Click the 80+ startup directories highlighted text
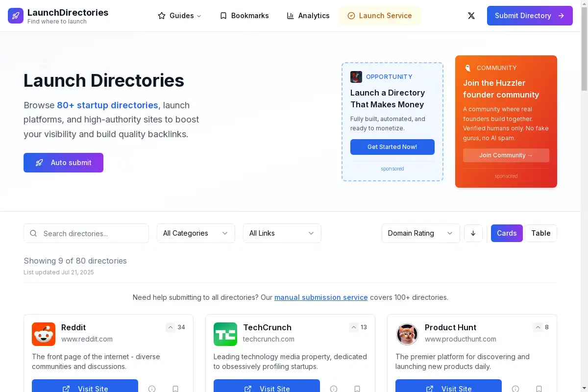 [107, 105]
